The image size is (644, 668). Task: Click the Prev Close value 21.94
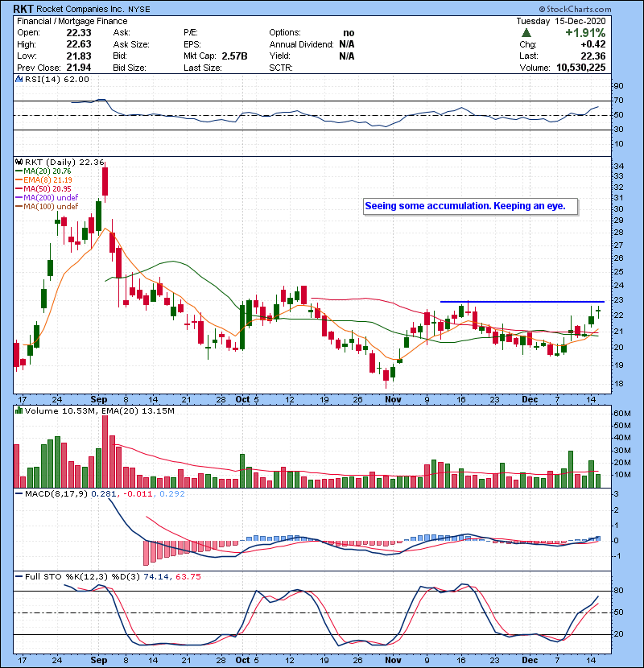(79, 68)
